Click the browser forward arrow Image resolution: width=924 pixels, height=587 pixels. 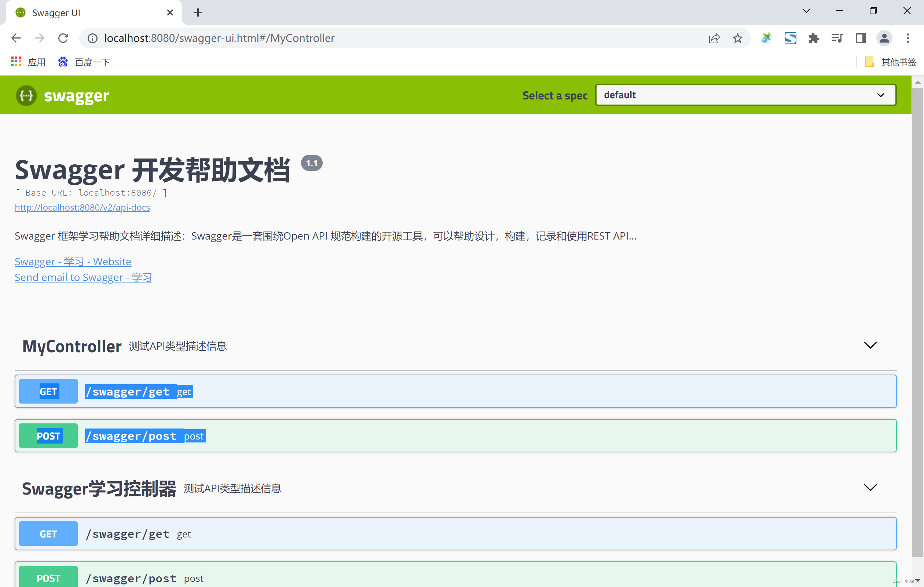click(x=40, y=38)
